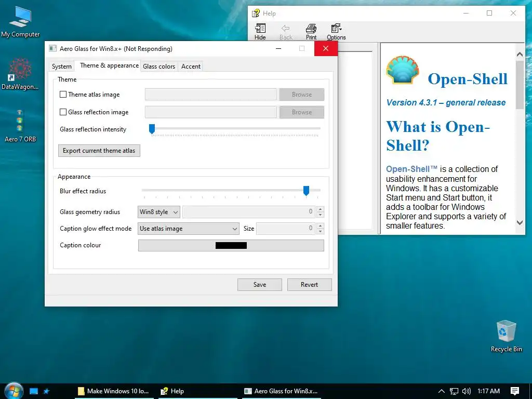Click the Blur effect radius slider thumb
This screenshot has width=532, height=399.
[306, 191]
